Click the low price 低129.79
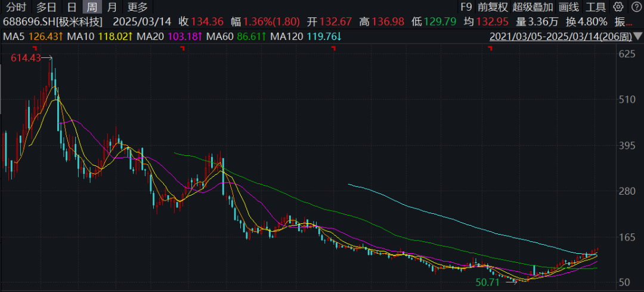This screenshot has height=292, width=644. [x=434, y=22]
